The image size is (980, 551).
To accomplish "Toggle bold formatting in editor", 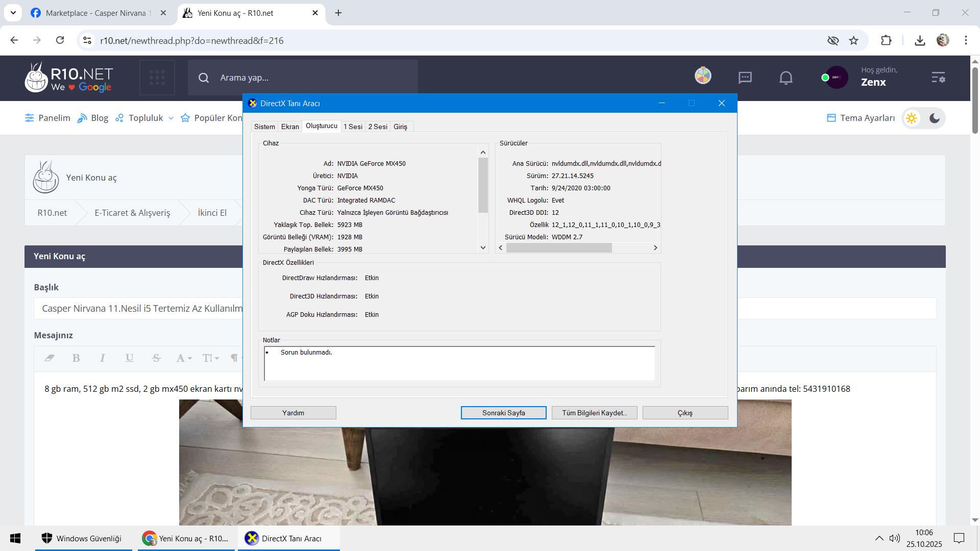I will click(76, 358).
